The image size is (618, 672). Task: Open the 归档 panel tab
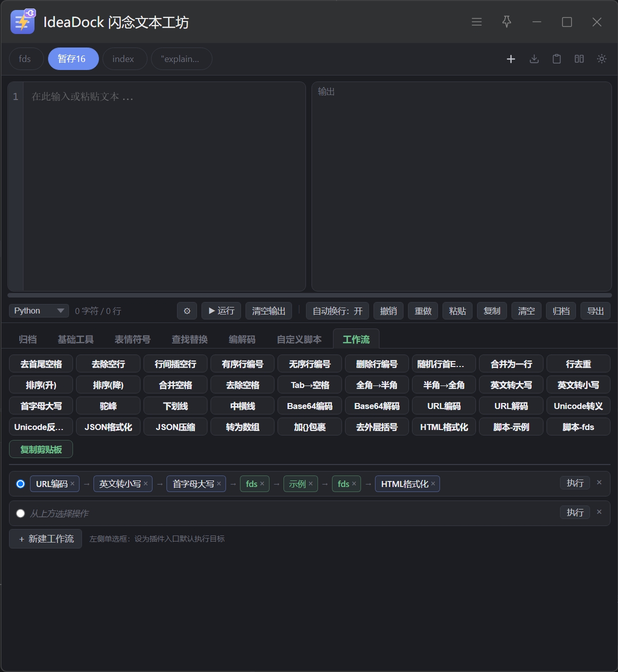[x=27, y=339]
